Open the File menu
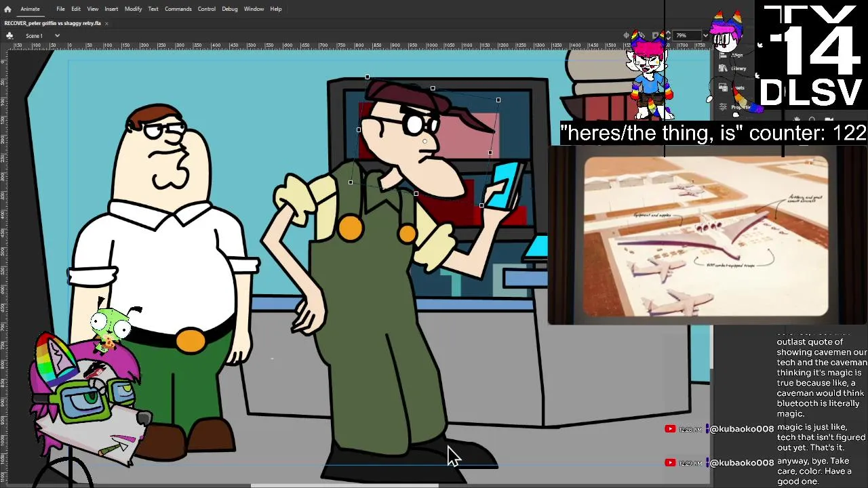Viewport: 868px width, 488px height. click(x=60, y=9)
